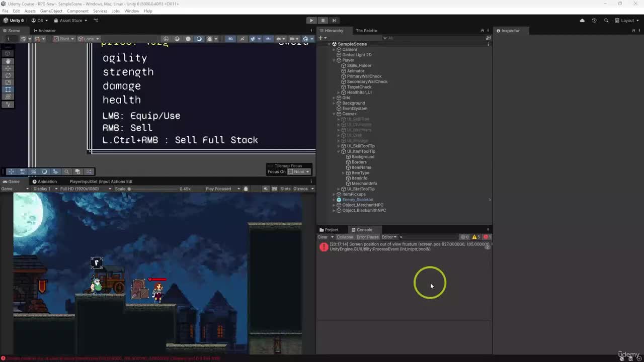Select the Scale tool in Scene tools

(8, 82)
